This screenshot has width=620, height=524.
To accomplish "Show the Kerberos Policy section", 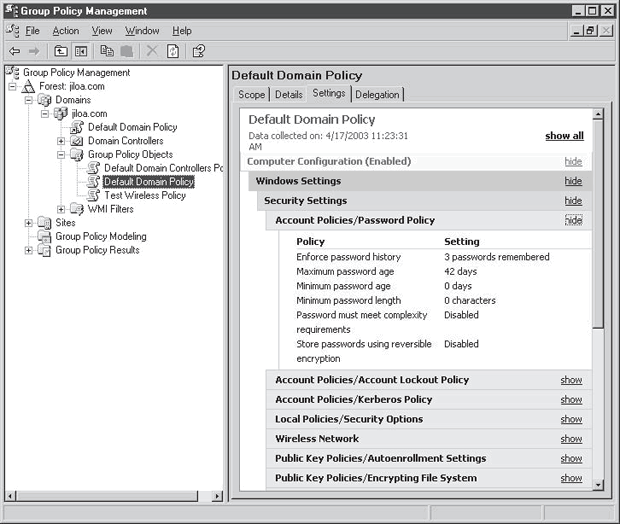I will [571, 399].
